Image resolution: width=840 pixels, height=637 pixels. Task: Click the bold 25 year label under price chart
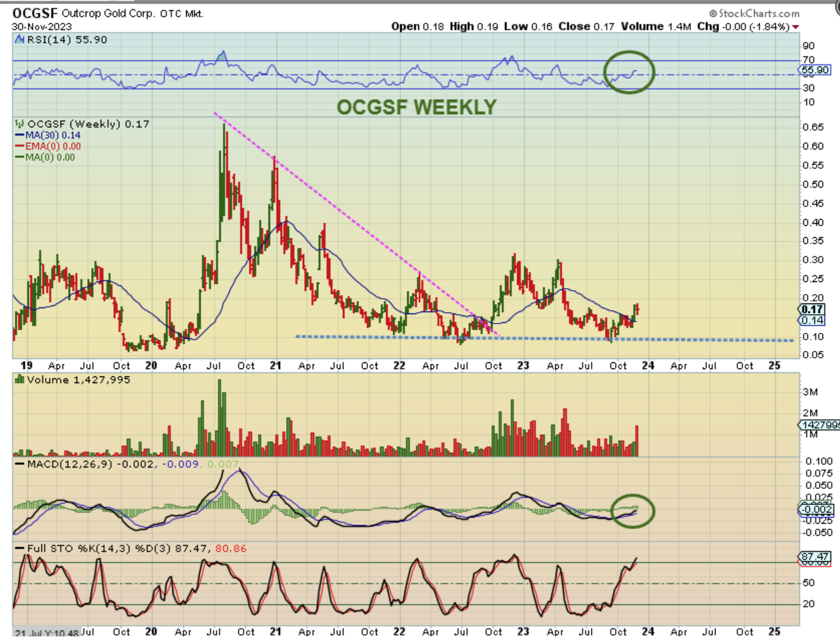774,366
